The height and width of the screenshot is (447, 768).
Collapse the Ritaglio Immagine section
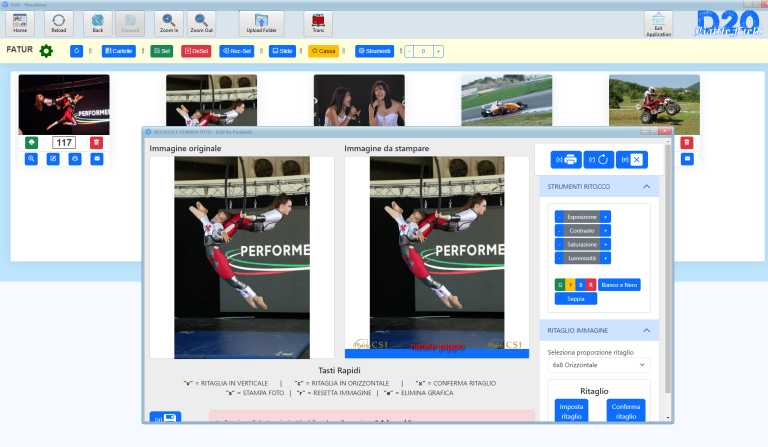(x=646, y=330)
